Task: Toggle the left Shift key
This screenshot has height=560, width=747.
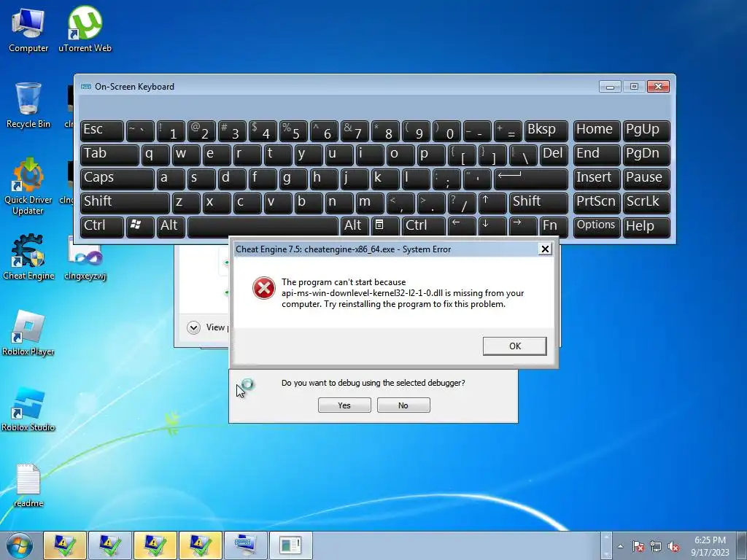Action: pyautogui.click(x=125, y=203)
